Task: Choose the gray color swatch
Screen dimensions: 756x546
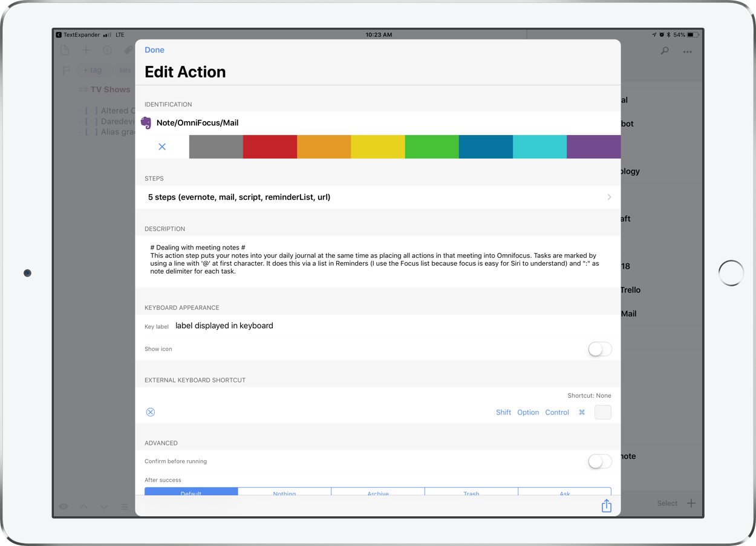Action: [216, 146]
